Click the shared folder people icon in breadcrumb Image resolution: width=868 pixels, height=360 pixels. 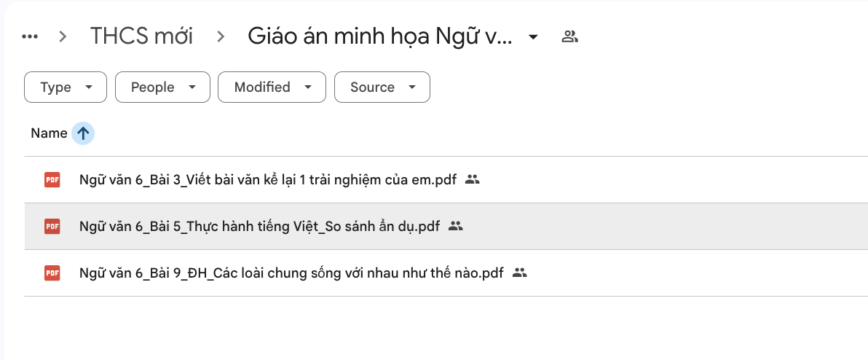[x=569, y=36]
